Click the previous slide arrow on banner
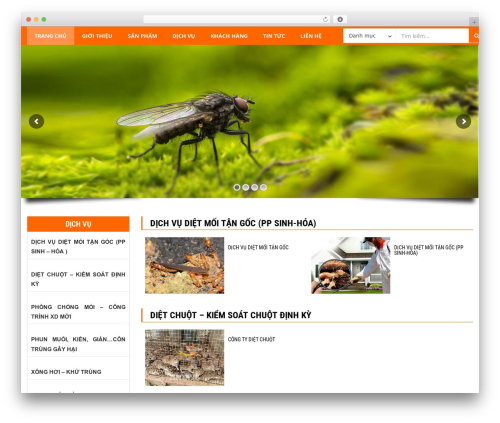500x423 pixels. [x=36, y=121]
